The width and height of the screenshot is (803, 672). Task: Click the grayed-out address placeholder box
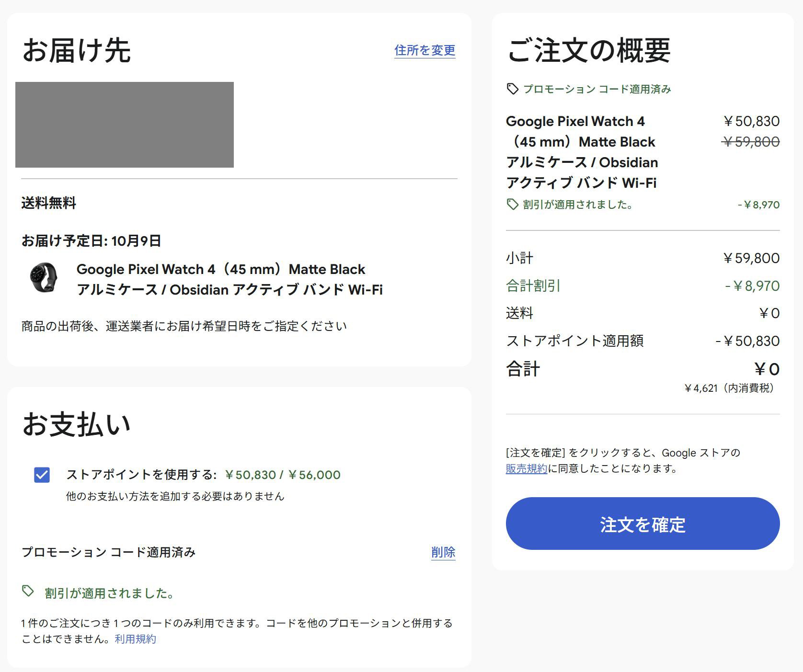click(x=125, y=125)
